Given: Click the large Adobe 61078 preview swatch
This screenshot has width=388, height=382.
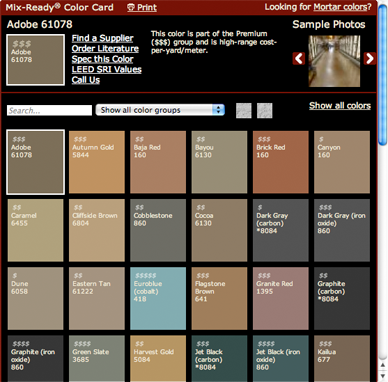Looking at the screenshot, I should point(35,60).
